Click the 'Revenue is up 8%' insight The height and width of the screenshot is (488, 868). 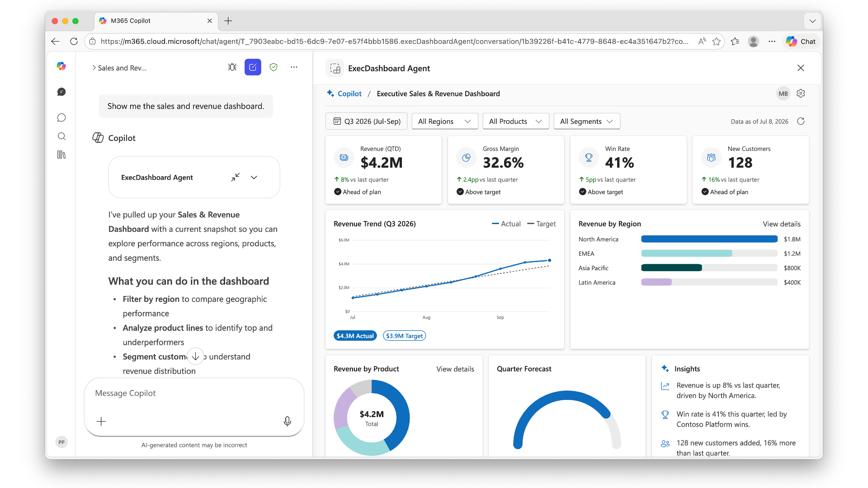point(728,390)
